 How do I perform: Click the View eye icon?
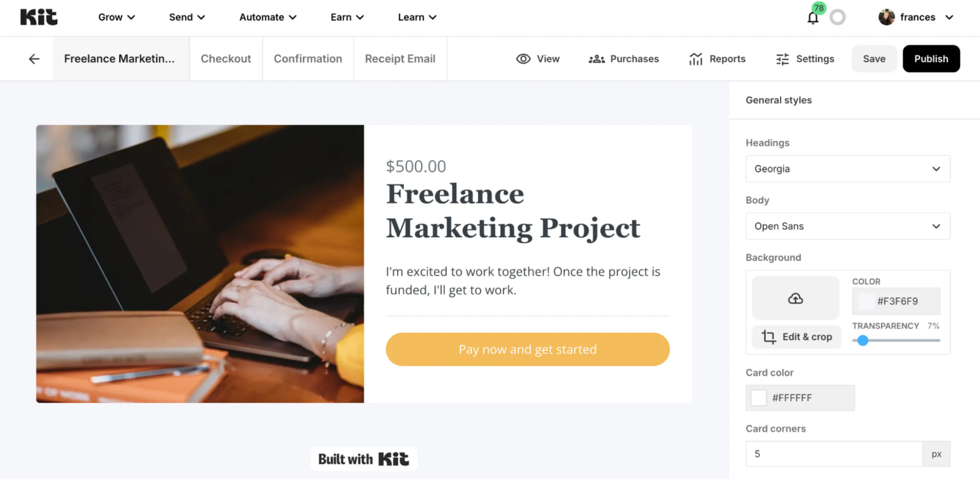(x=523, y=59)
